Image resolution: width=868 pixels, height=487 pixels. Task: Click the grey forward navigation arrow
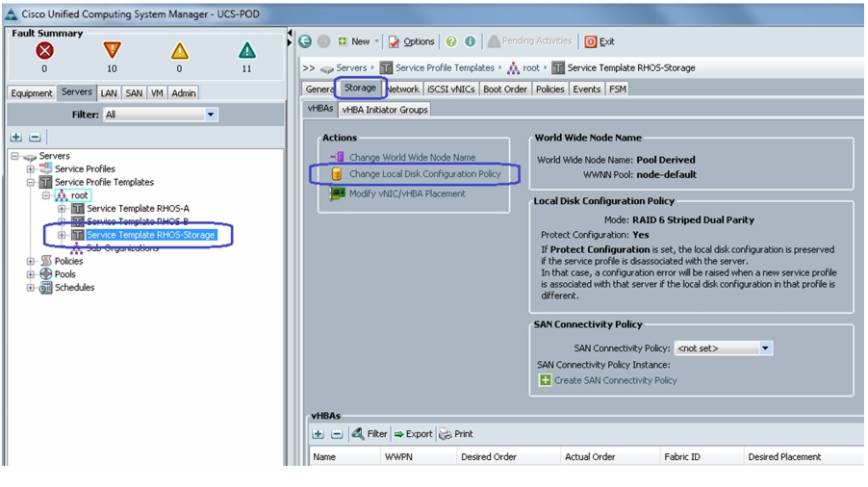(x=324, y=41)
